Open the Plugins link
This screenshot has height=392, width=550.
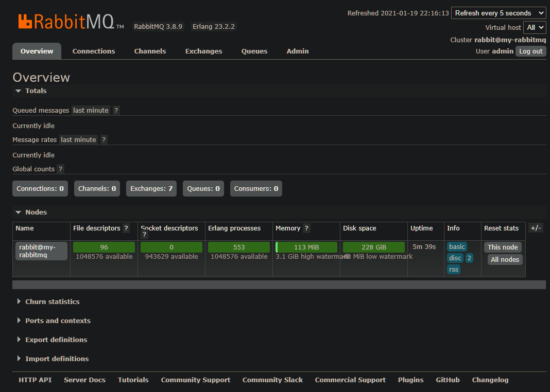pos(411,380)
